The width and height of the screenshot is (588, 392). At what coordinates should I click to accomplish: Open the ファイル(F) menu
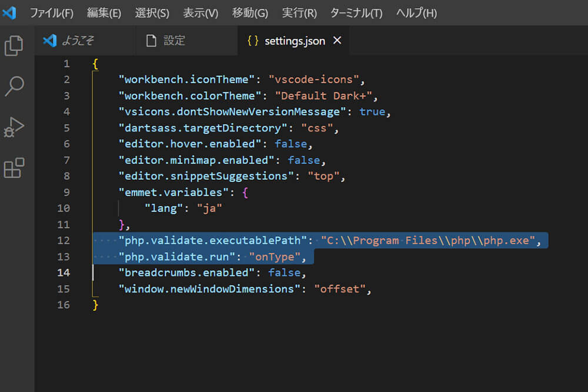coord(52,13)
